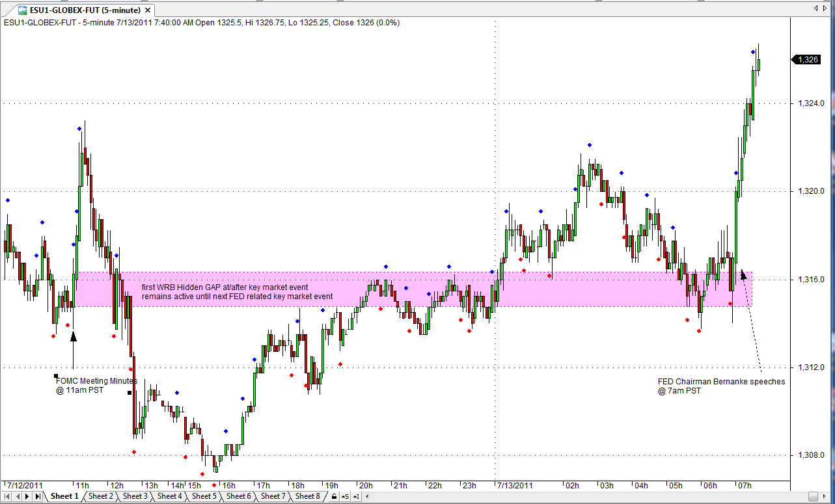Select the Sheet 8 tab
Image resolution: width=835 pixels, height=504 pixels.
(x=308, y=496)
